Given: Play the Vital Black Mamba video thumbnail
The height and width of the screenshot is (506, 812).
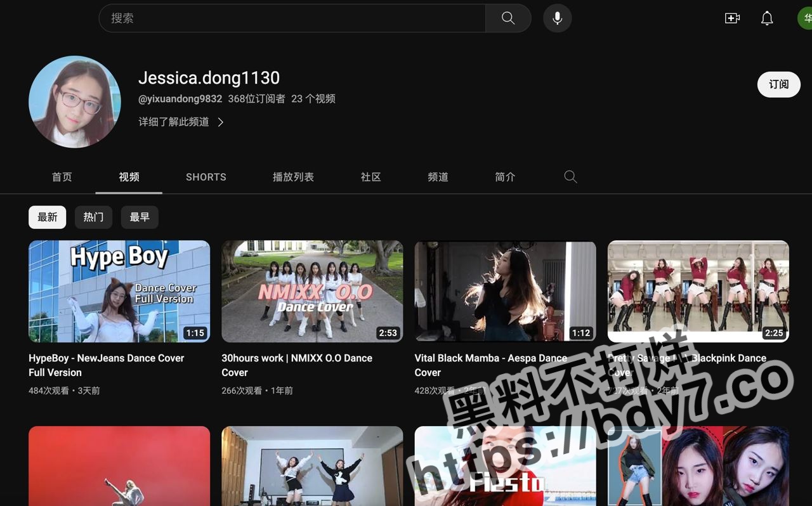Looking at the screenshot, I should 505,291.
